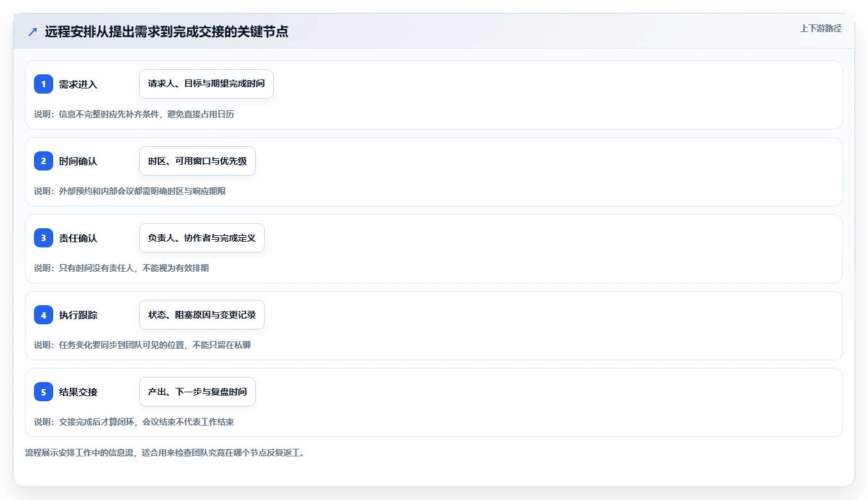This screenshot has width=868, height=500.
Task: Click the step 2 number badge
Action: (44, 161)
